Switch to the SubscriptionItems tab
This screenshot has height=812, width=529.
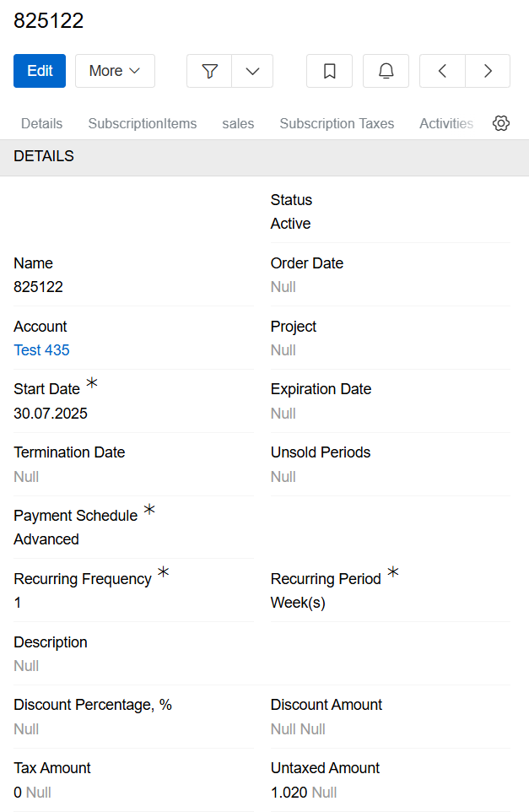coord(143,123)
